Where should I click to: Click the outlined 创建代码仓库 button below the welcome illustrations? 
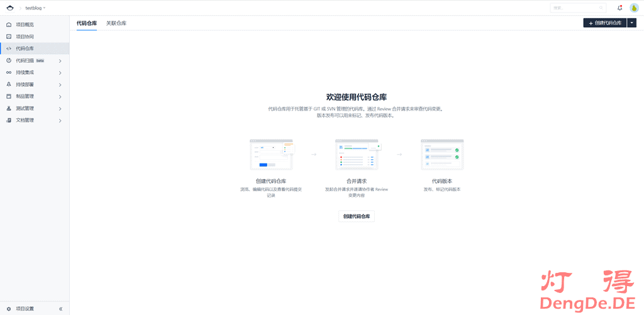[x=356, y=216]
